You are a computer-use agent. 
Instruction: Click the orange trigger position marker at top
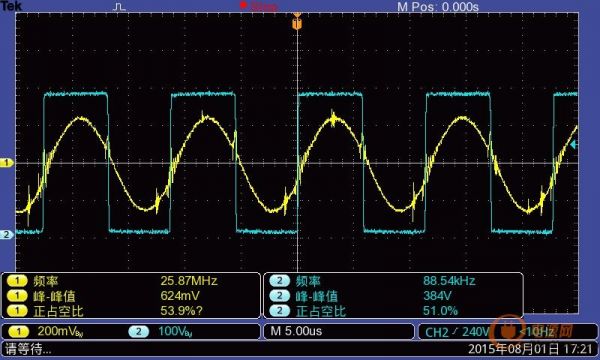pyautogui.click(x=297, y=21)
